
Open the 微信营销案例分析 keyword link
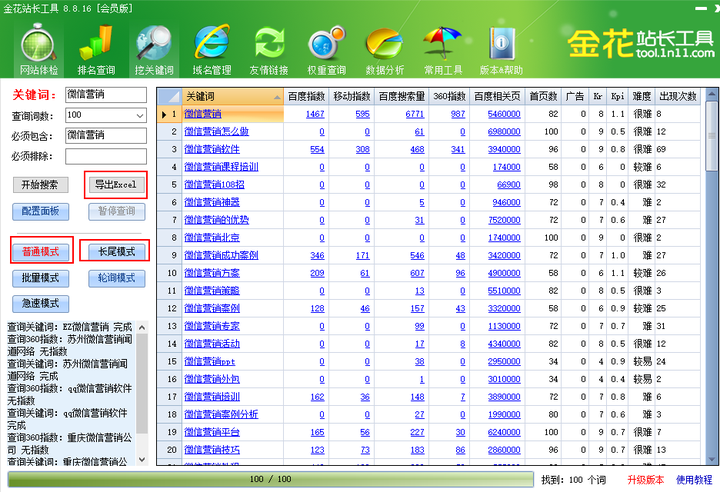click(x=221, y=414)
